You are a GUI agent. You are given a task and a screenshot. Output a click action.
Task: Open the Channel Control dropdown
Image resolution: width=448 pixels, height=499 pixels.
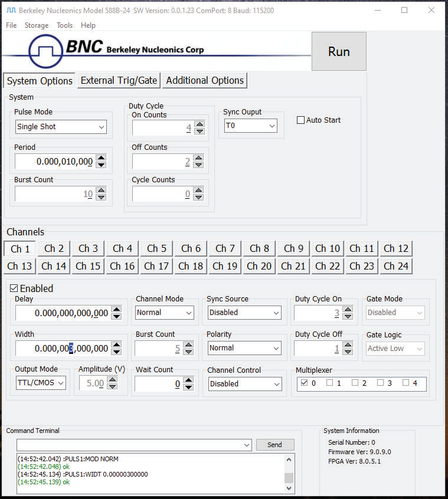(245, 384)
